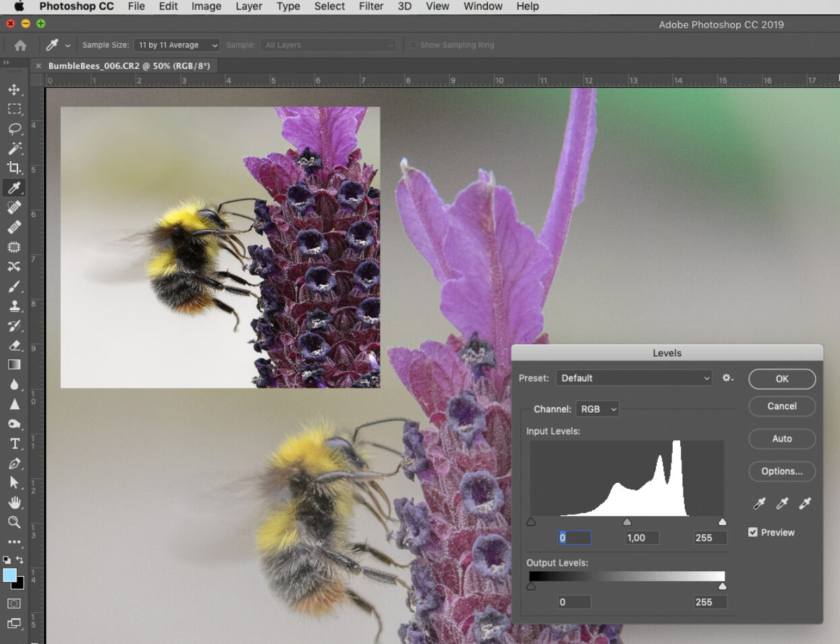Select the Horizontal Type tool
Viewport: 840px width, 644px height.
[14, 444]
